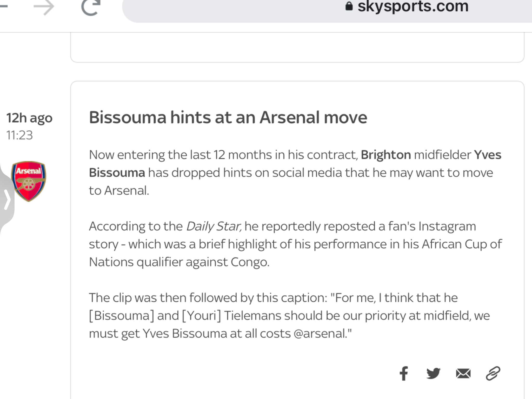Open the Bissouma hints at an Arsenal move headline
This screenshot has height=399, width=532.
click(228, 117)
